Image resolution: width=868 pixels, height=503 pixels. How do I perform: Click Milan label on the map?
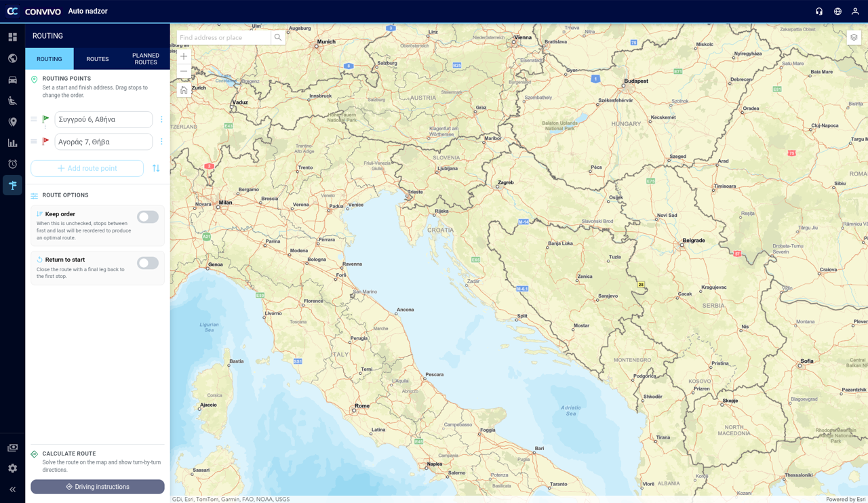[x=225, y=203]
